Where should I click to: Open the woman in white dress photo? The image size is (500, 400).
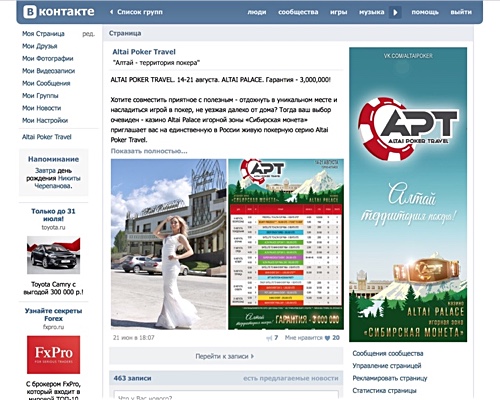pos(168,244)
